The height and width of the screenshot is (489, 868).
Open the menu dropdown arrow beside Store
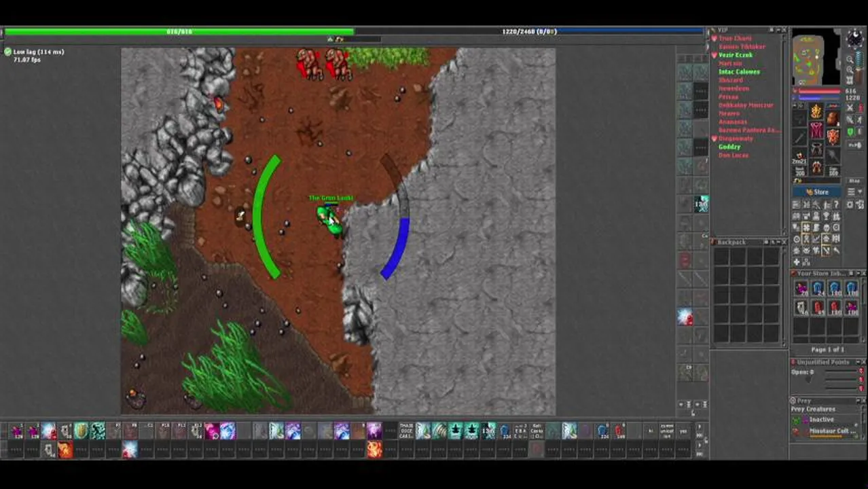pyautogui.click(x=860, y=192)
